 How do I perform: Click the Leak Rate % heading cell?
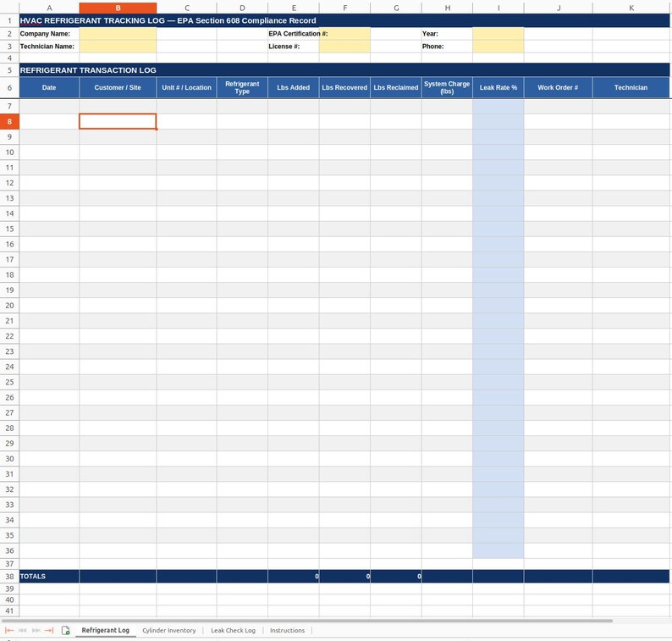pos(498,87)
